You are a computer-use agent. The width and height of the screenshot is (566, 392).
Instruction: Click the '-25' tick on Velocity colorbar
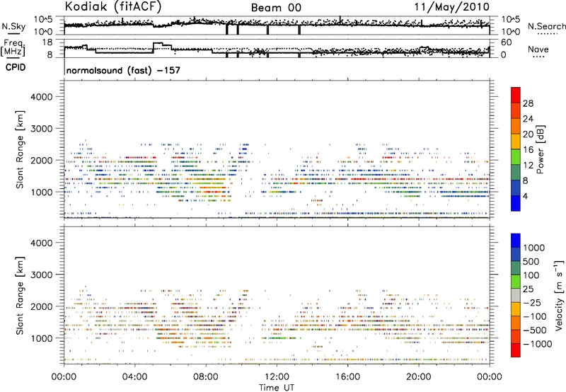532,303
